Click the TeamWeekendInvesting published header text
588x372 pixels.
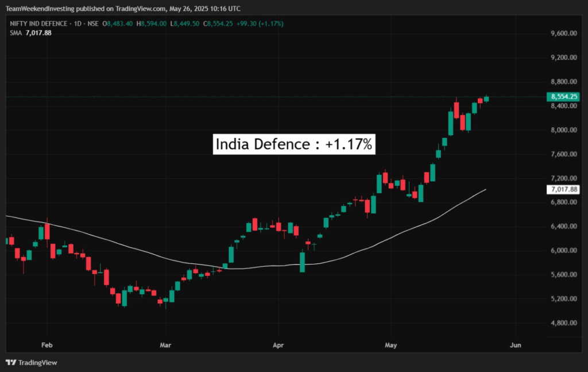123,8
